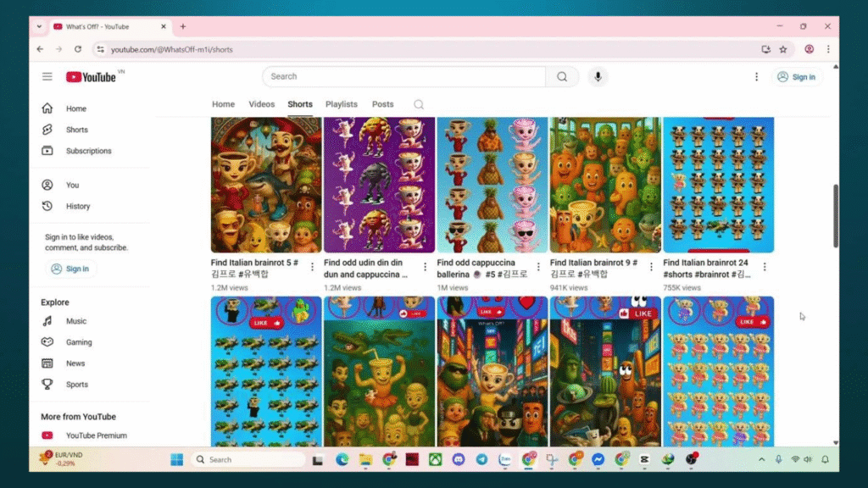Open Find odd cappuccina ballerina short thumbnail
The height and width of the screenshot is (488, 868).
tap(492, 185)
